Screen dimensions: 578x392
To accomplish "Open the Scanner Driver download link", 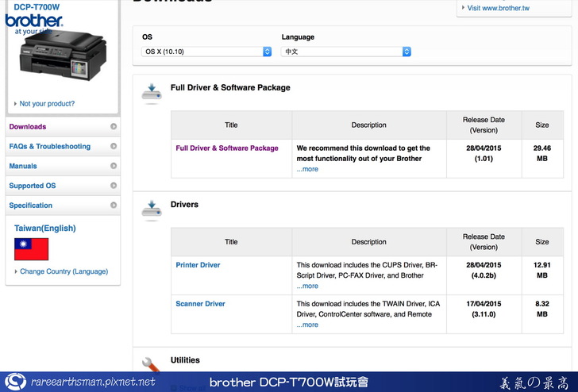I will click(200, 304).
